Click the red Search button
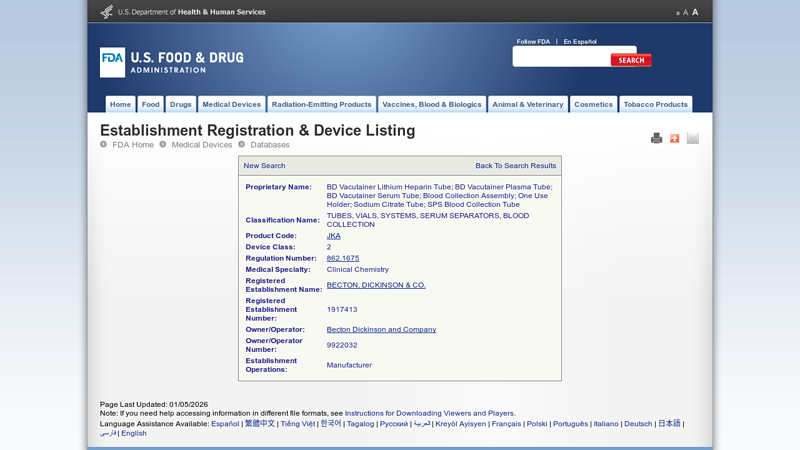Screen dimensions: 800x450 (x=631, y=60)
